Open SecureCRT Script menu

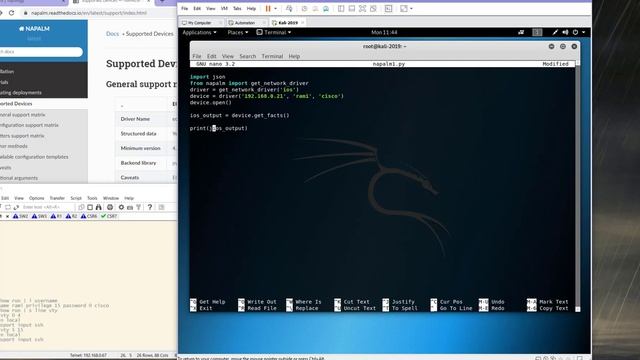(x=76, y=198)
